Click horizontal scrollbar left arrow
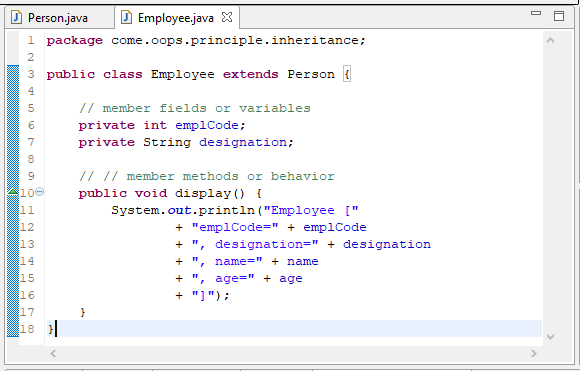 pyautogui.click(x=53, y=354)
